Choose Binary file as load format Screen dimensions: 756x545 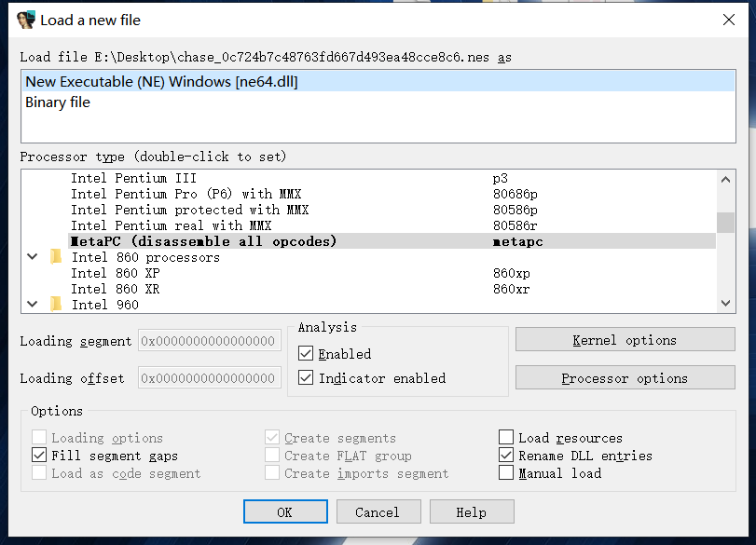coord(58,102)
